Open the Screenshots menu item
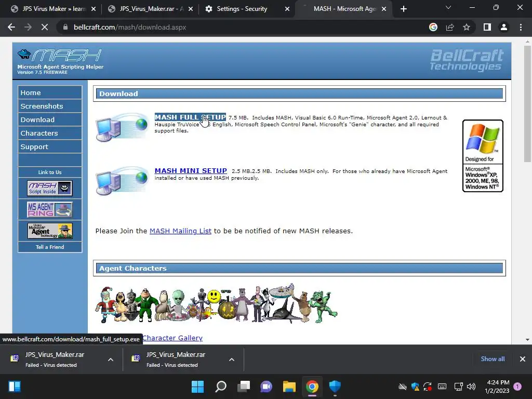This screenshot has width=532, height=399. click(x=50, y=106)
